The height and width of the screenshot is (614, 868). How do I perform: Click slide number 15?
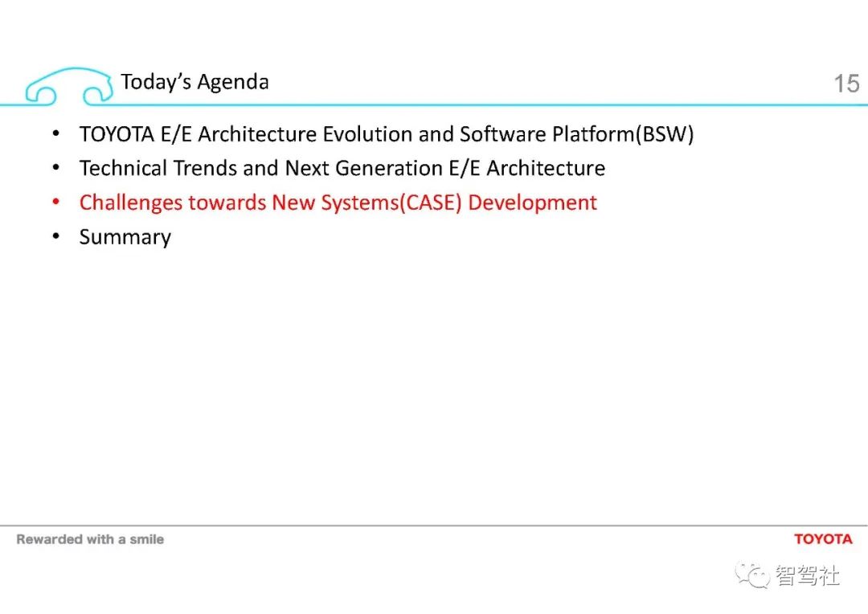point(846,84)
